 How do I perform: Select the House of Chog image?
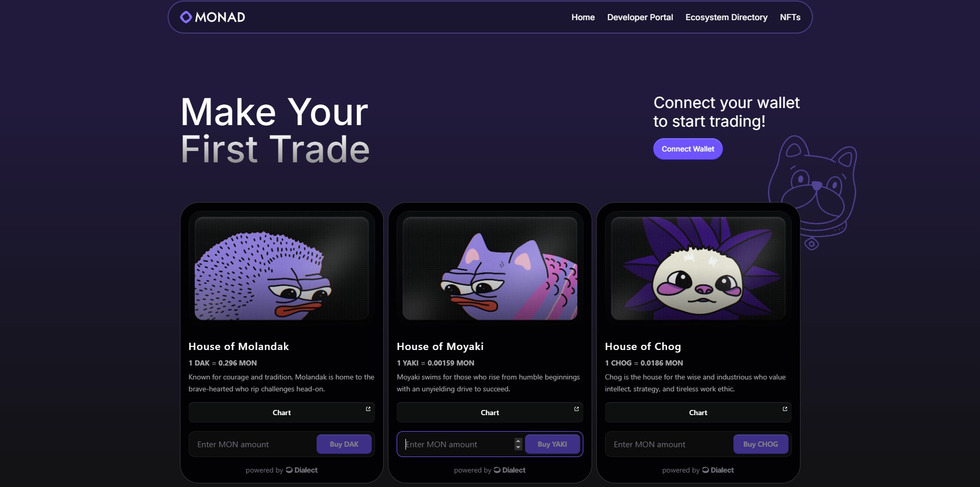point(698,268)
